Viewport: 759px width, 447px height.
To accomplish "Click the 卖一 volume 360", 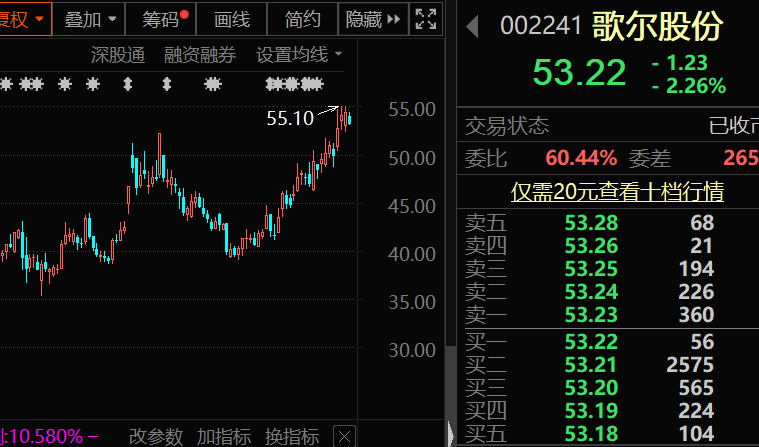I will (697, 315).
